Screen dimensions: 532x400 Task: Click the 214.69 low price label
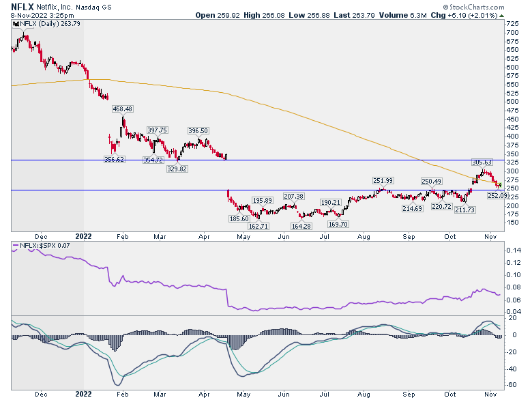click(412, 208)
